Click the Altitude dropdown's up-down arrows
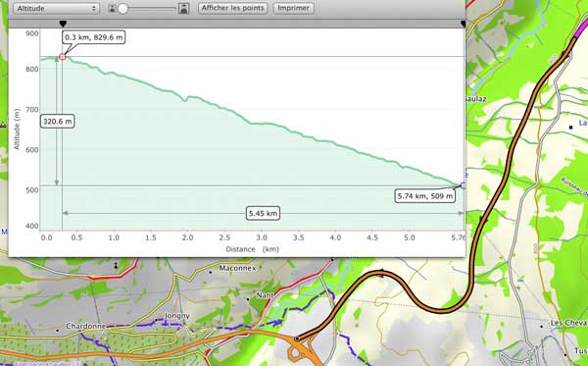588x366 pixels. coord(94,8)
